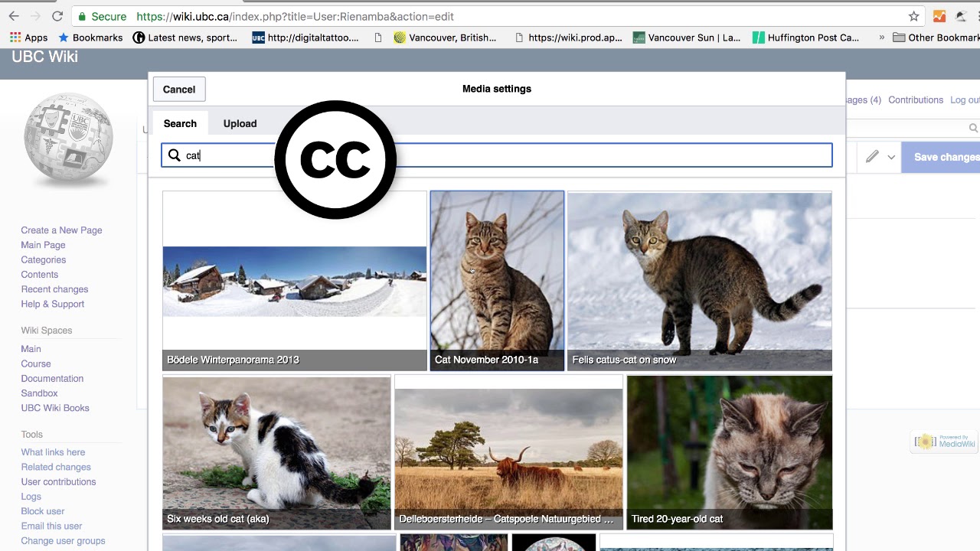
Task: Switch to the Upload tab
Action: 240,123
